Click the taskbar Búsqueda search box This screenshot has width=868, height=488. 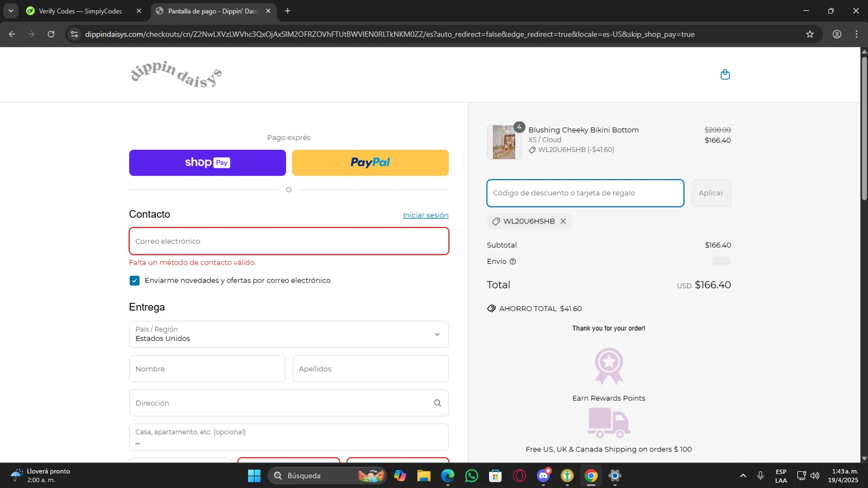coord(327,476)
